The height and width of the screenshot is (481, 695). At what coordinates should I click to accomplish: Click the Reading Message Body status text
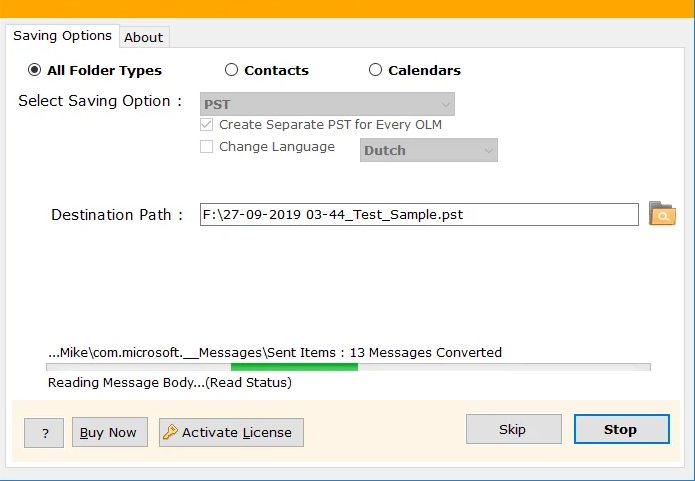click(x=170, y=383)
